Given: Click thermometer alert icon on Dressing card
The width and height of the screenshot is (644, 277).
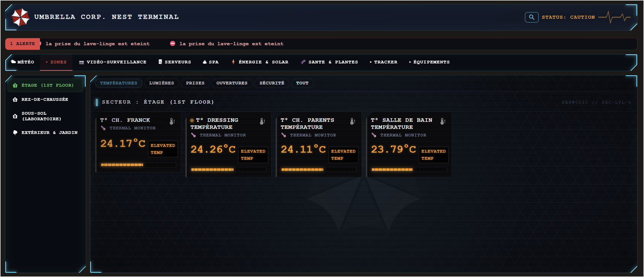Looking at the screenshot, I should point(262,121).
